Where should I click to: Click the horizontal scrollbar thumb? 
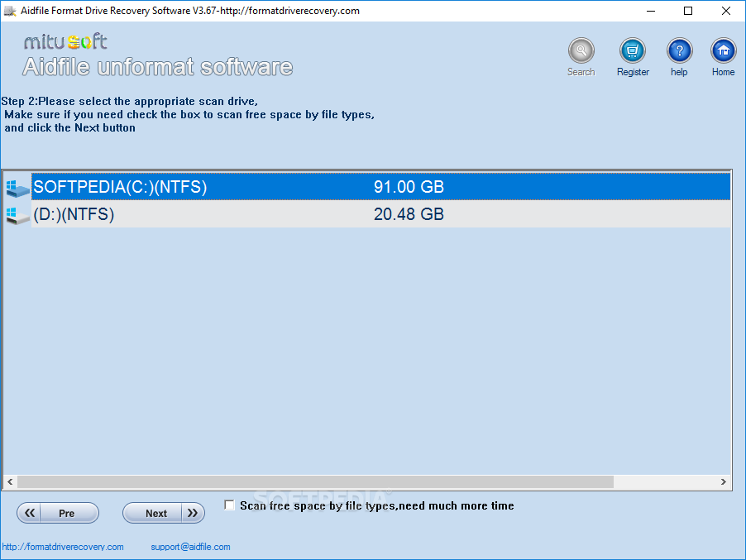click(x=315, y=481)
